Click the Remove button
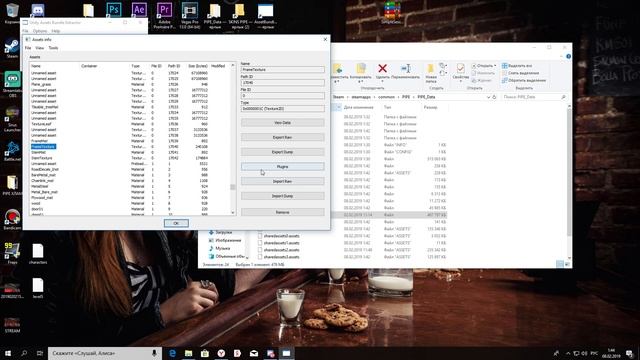The height and width of the screenshot is (360, 640). 282,212
